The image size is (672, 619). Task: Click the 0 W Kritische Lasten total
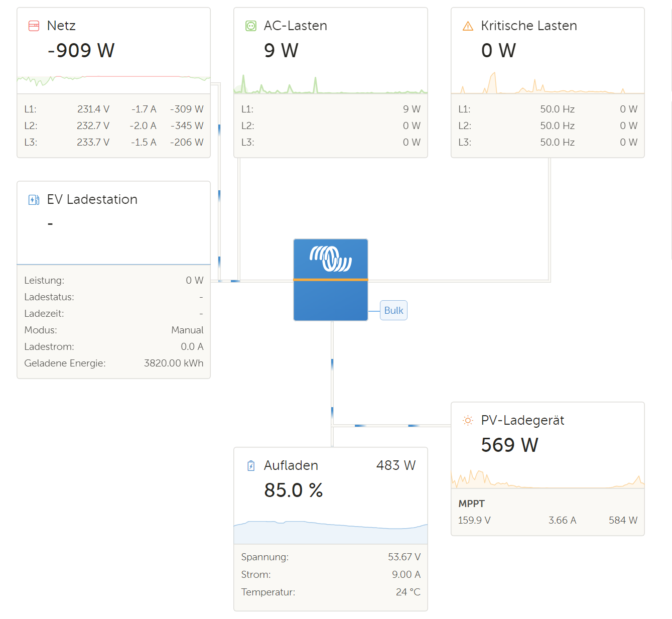tap(499, 50)
